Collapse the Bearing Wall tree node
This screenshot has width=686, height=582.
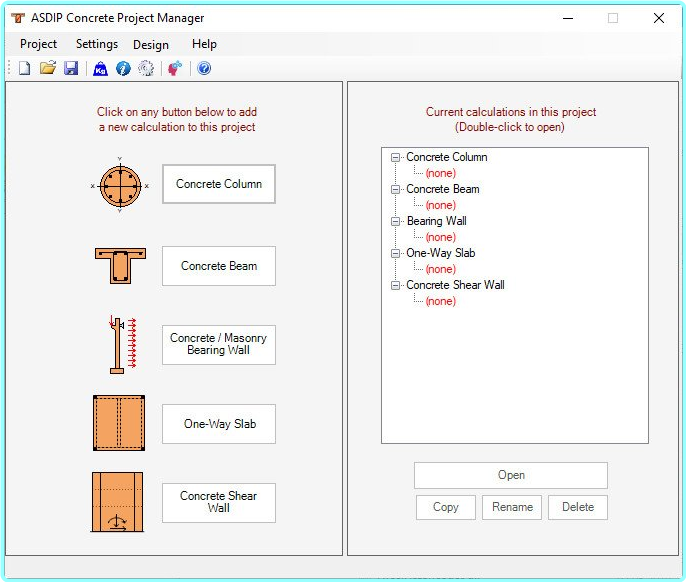396,221
